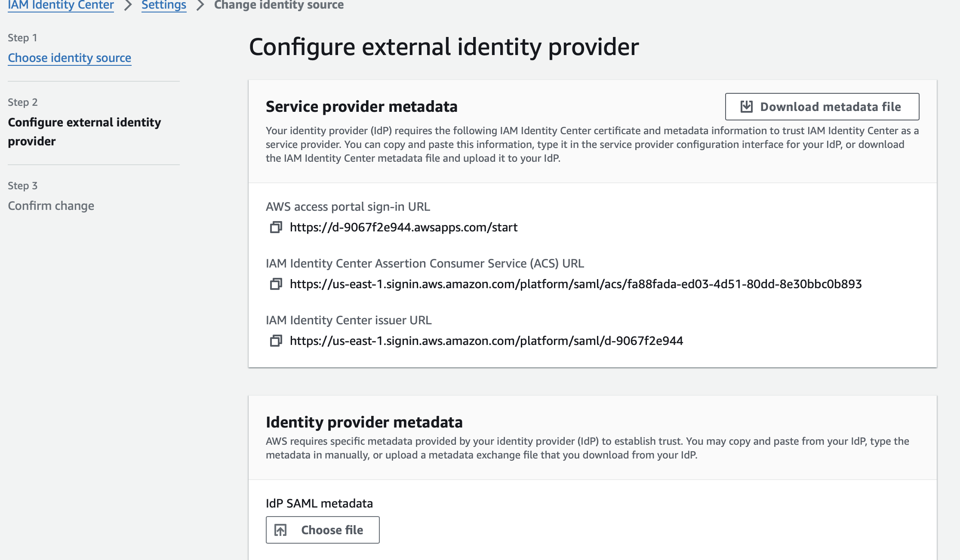Open the IAM Identity Center breadcrumb link
Viewport: 960px width, 560px height.
pyautogui.click(x=60, y=5)
